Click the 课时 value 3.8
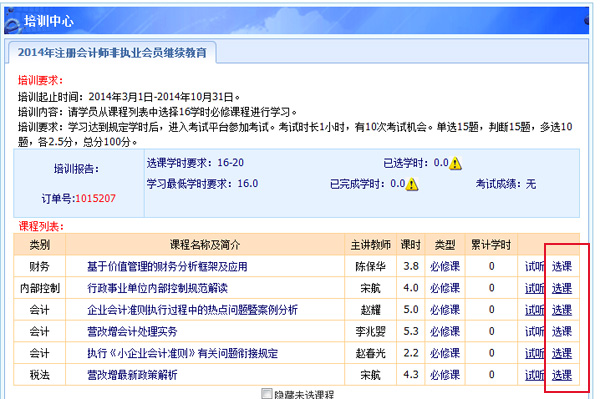The height and width of the screenshot is (399, 600). (411, 266)
